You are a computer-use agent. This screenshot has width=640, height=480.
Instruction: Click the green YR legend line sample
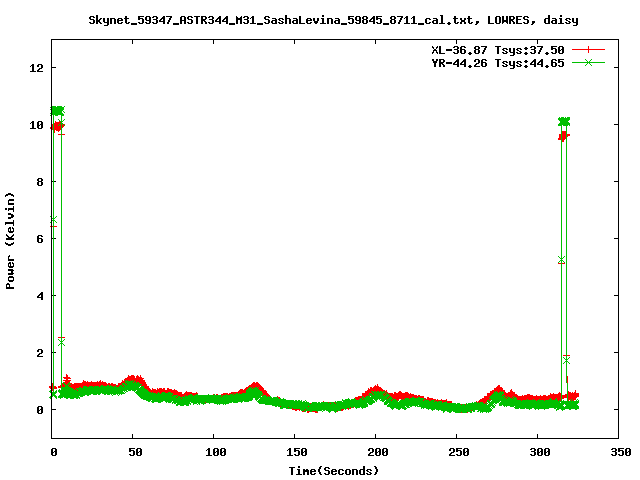pyautogui.click(x=588, y=62)
